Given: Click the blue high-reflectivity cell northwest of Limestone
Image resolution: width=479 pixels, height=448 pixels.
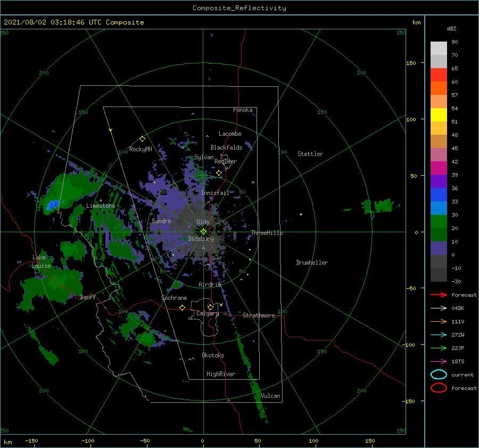Looking at the screenshot, I should coord(52,205).
